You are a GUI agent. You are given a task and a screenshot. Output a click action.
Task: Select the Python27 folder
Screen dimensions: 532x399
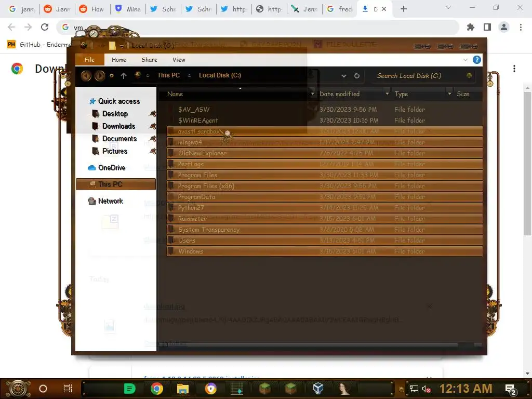point(324,208)
